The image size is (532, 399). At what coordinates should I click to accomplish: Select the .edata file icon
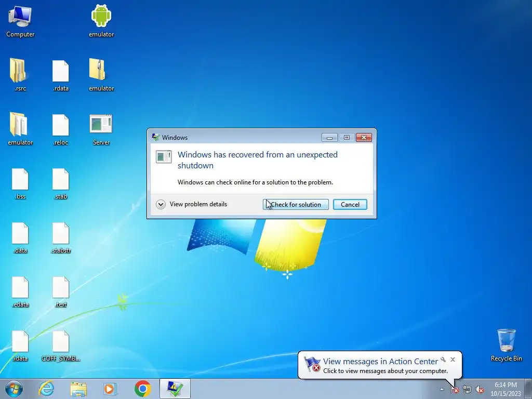coord(20,291)
